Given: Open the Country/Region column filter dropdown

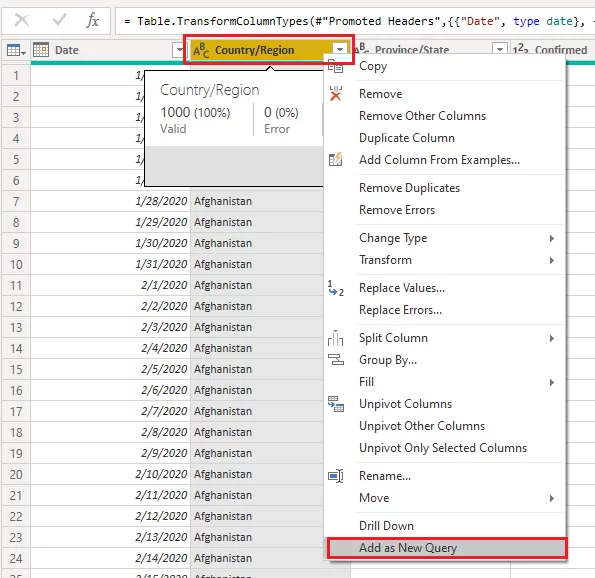Looking at the screenshot, I should tap(340, 49).
